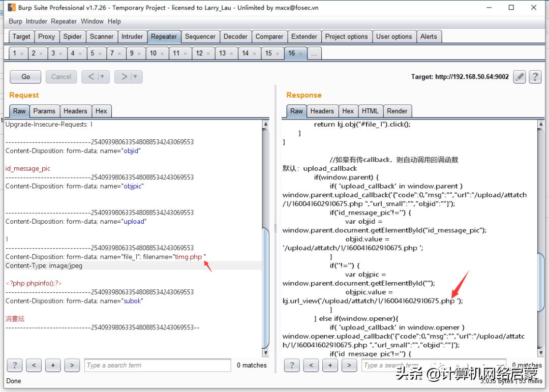The width and height of the screenshot is (549, 392).
Task: Click the phpinfo payload line
Action: coord(33,283)
